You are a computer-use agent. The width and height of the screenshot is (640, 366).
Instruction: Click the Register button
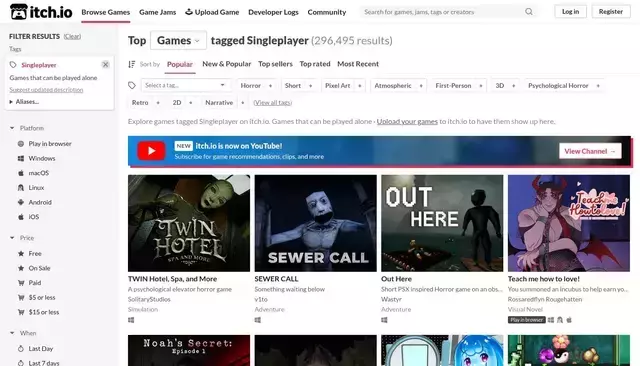(611, 11)
